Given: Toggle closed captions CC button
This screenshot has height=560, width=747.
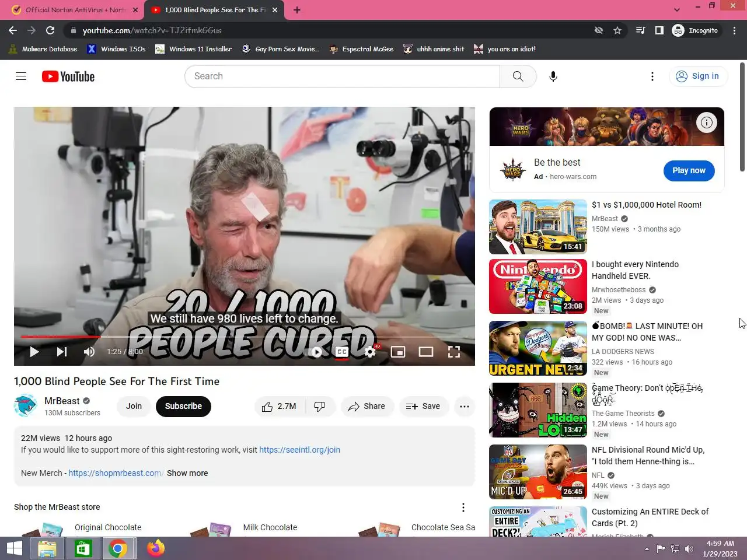Looking at the screenshot, I should click(x=343, y=351).
